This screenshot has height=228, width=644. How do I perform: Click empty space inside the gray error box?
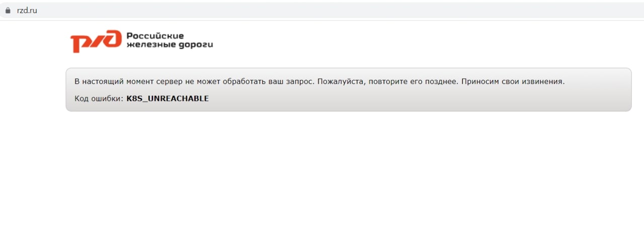(x=403, y=99)
